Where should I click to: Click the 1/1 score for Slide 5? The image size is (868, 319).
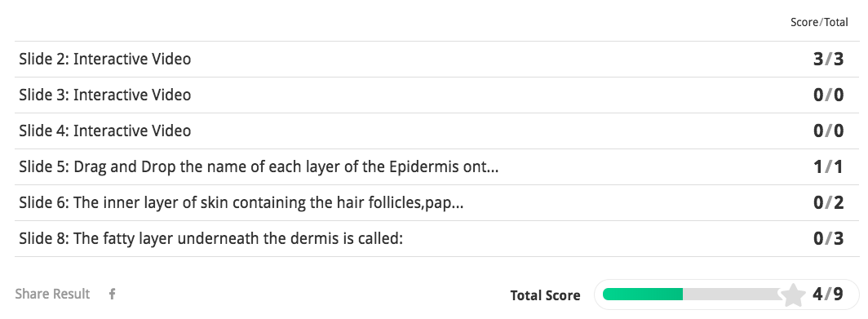pyautogui.click(x=828, y=167)
